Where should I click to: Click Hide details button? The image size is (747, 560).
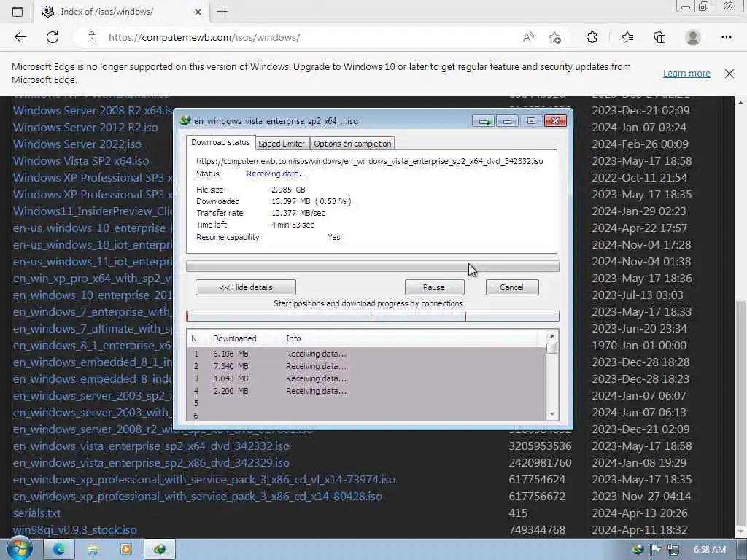coord(246,287)
